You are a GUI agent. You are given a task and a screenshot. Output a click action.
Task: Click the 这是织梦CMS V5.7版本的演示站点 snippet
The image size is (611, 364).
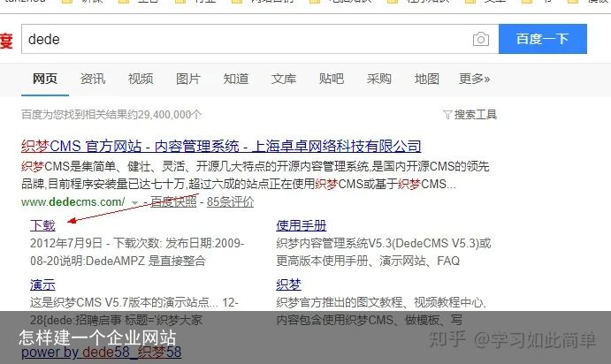coord(134,311)
